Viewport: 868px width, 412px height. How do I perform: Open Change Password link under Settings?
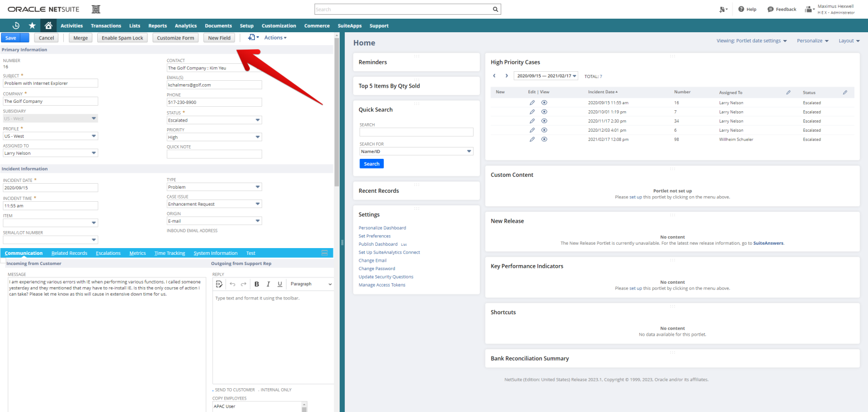(377, 268)
